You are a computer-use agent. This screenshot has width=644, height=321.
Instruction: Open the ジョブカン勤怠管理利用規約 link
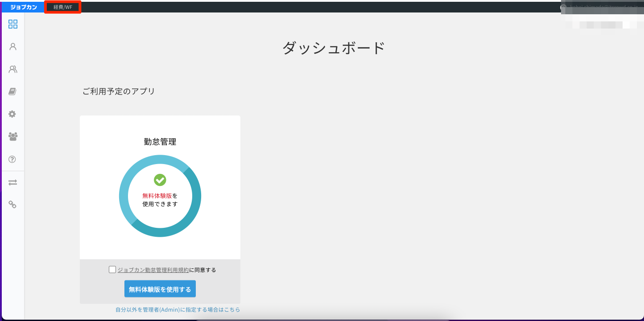point(153,270)
